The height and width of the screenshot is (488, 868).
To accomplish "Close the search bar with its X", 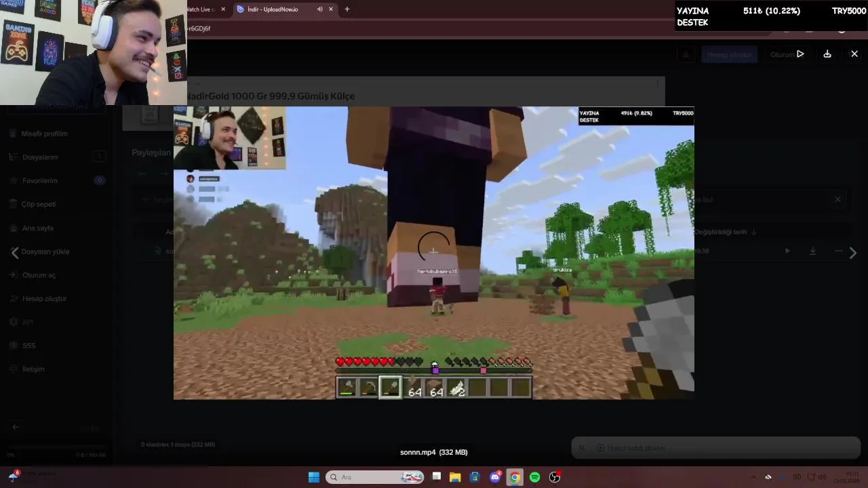I will point(837,199).
